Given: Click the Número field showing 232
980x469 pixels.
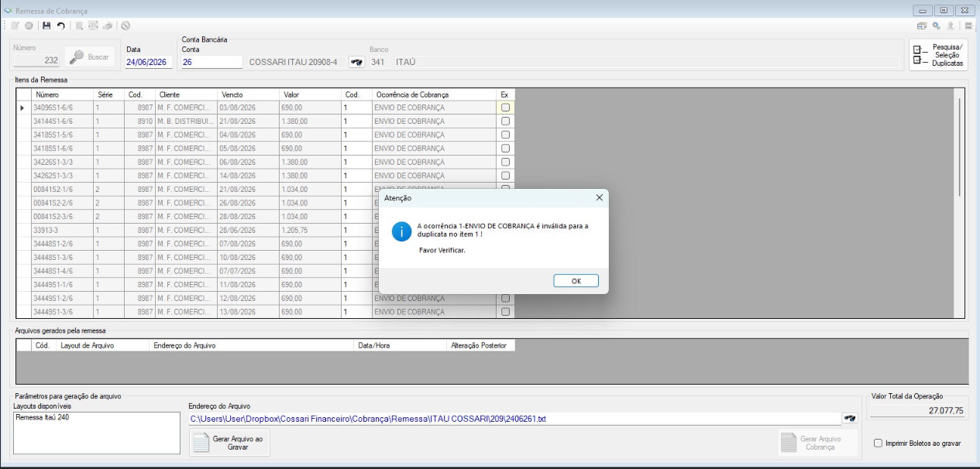Looking at the screenshot, I should click(x=37, y=61).
